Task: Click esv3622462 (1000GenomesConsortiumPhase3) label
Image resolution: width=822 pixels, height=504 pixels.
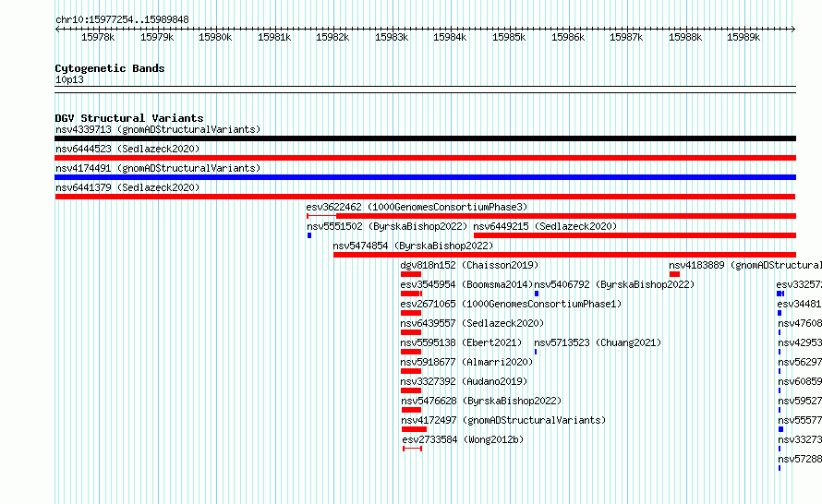Action: click(417, 207)
